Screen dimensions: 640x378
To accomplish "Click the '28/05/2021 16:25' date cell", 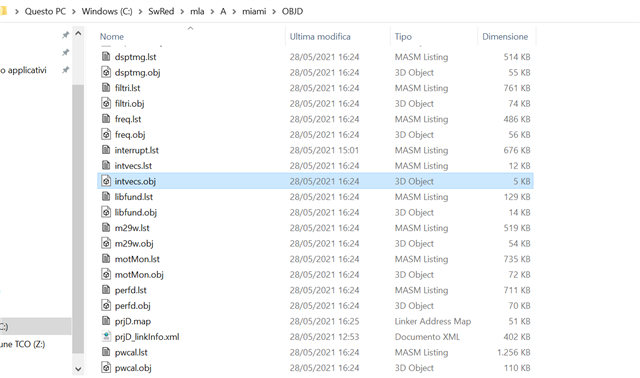I will 324,321.
